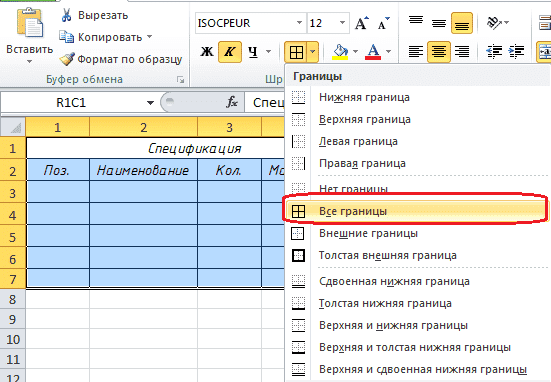Image resolution: width=551 pixels, height=382 pixels.
Task: Align text to the top of the cell
Action: coord(416,22)
